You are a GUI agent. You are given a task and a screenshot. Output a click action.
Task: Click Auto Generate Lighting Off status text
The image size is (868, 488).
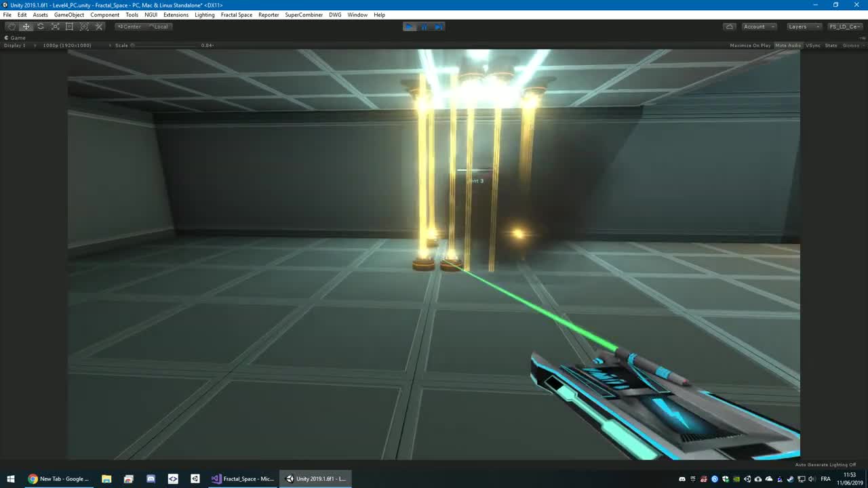825,465
